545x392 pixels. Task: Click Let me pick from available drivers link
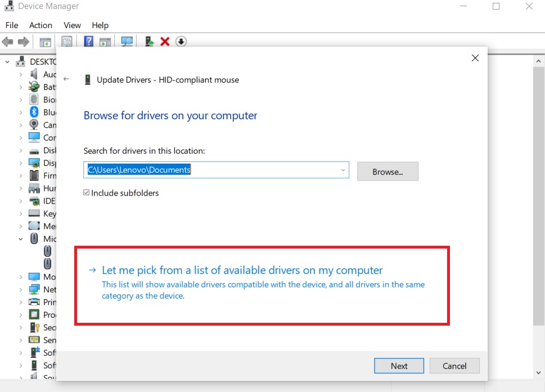point(242,271)
